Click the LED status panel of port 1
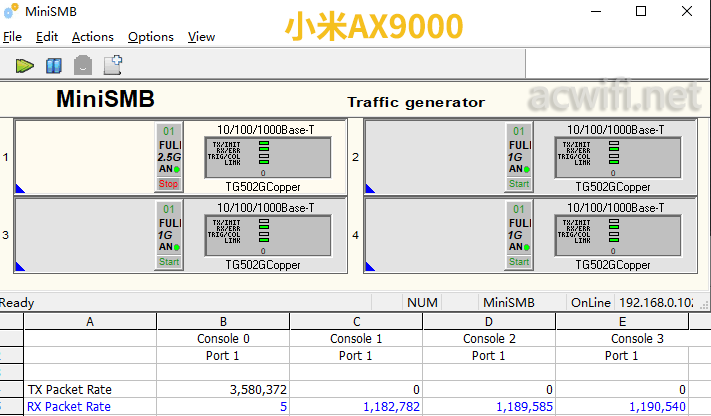The height and width of the screenshot is (416, 711). pos(268,157)
